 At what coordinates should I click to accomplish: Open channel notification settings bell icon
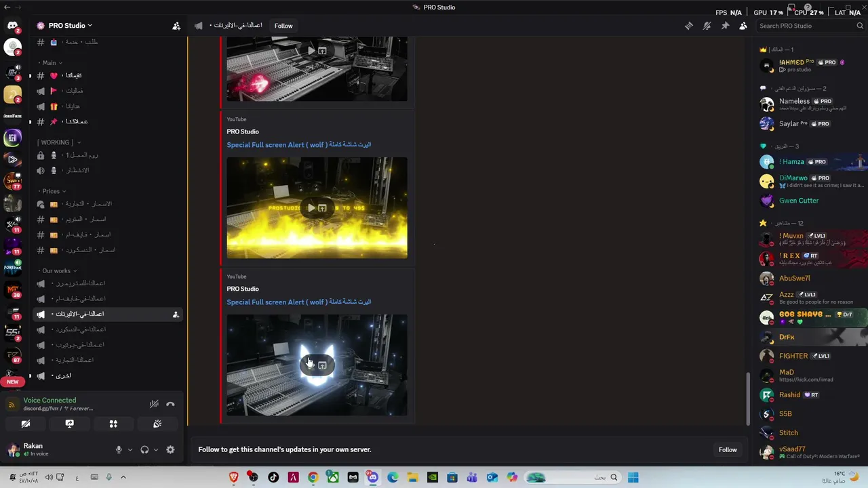[707, 26]
